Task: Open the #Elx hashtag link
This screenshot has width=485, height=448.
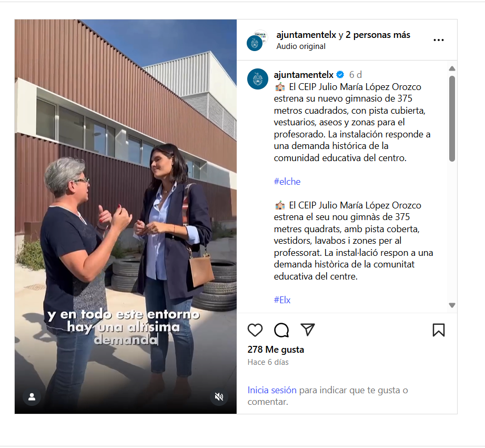Action: point(282,300)
